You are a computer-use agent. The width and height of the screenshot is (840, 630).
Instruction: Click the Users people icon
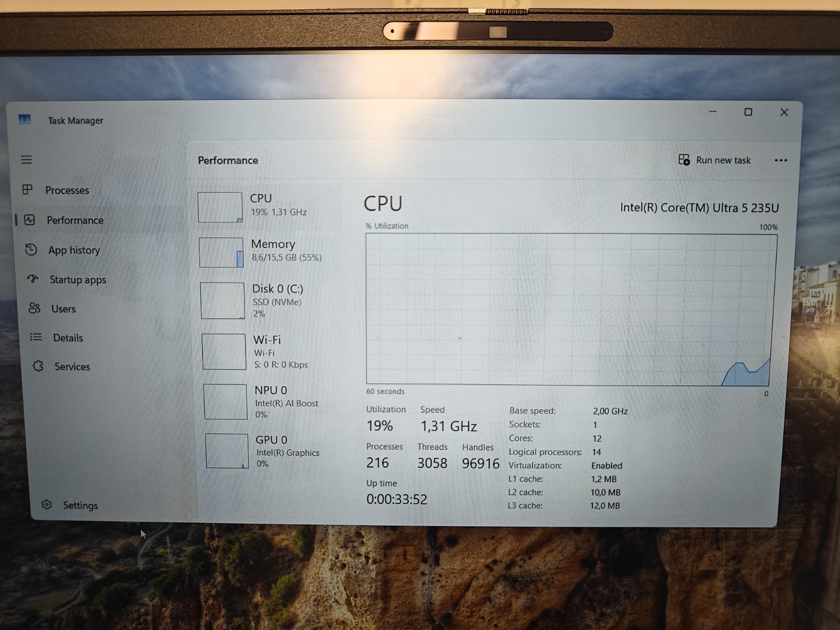(35, 308)
